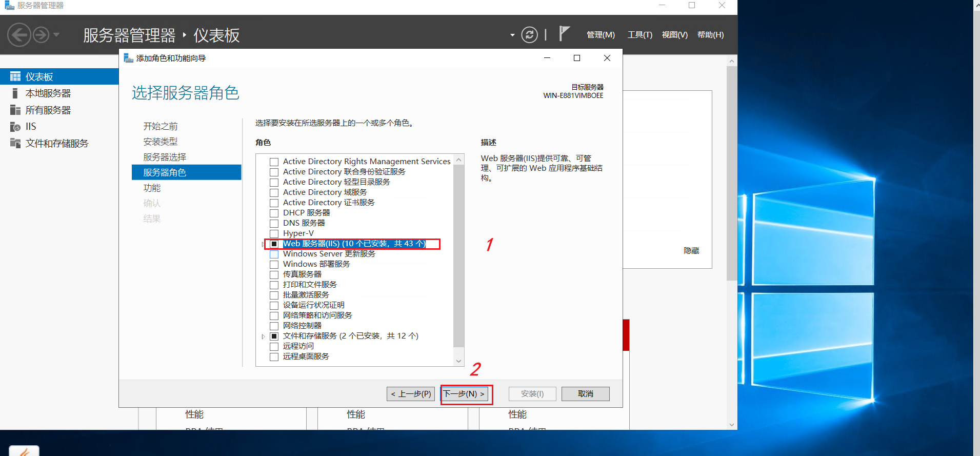Viewport: 980px width, 456px height.
Task: Check Active Directory 轻型目录服务
Action: point(274,182)
